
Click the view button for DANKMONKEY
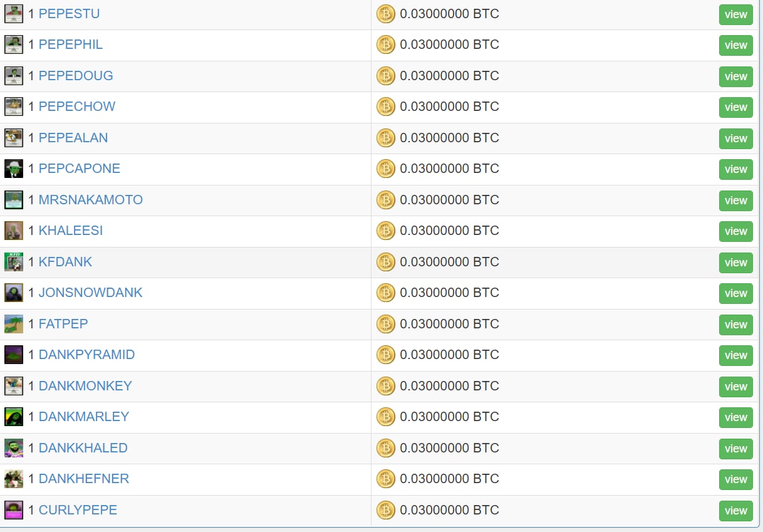coord(736,387)
